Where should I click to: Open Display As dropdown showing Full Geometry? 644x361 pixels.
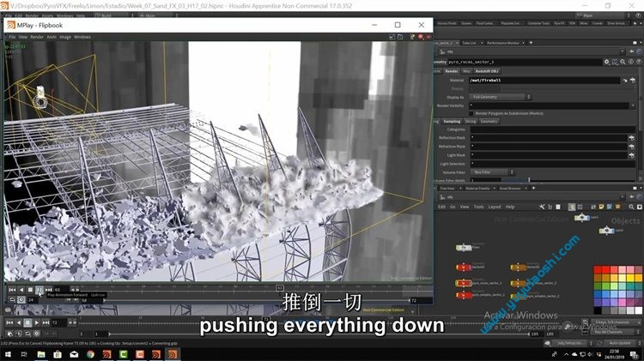pyautogui.click(x=500, y=97)
